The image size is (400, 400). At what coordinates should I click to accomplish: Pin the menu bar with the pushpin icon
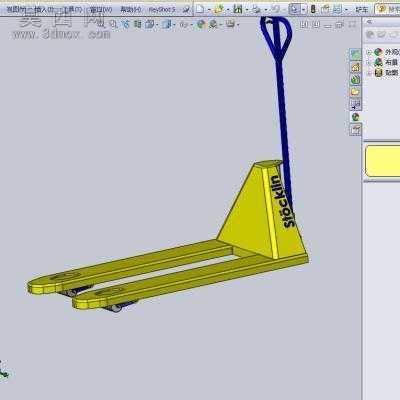click(x=187, y=10)
